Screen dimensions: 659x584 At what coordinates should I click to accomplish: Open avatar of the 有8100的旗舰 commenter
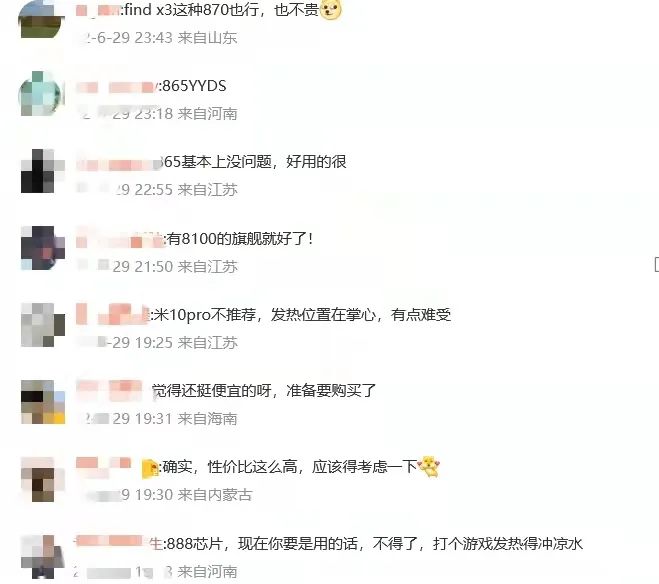click(x=43, y=248)
